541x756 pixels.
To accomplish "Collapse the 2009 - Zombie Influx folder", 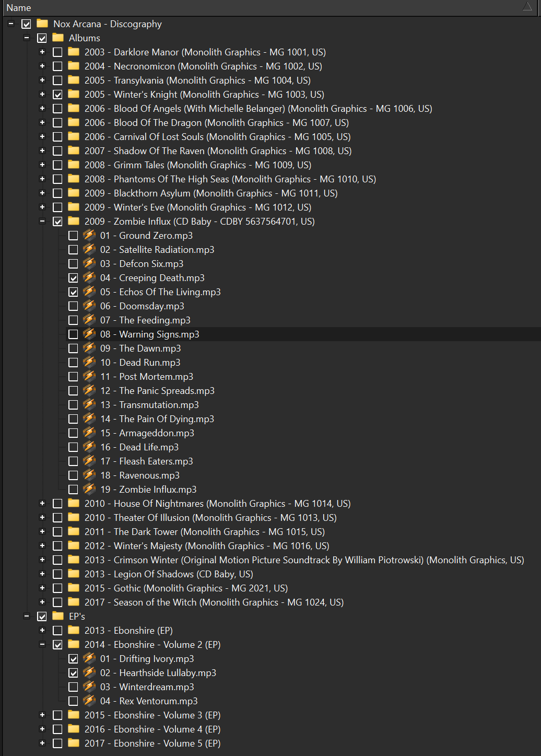I will click(x=42, y=221).
